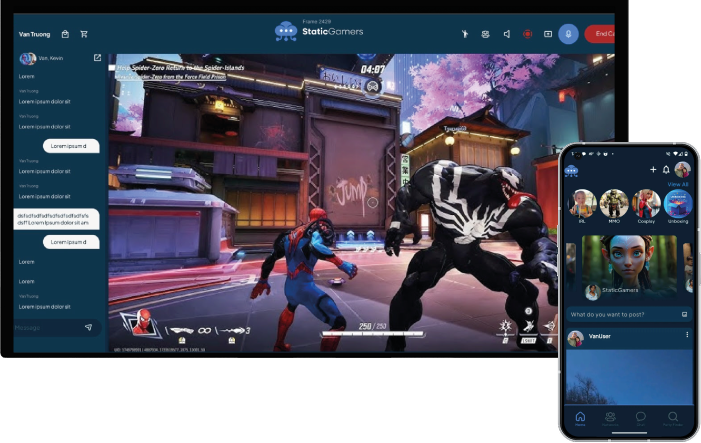Viewport: 701px width, 443px height.
Task: Mute the speaker volume icon
Action: pyautogui.click(x=507, y=34)
